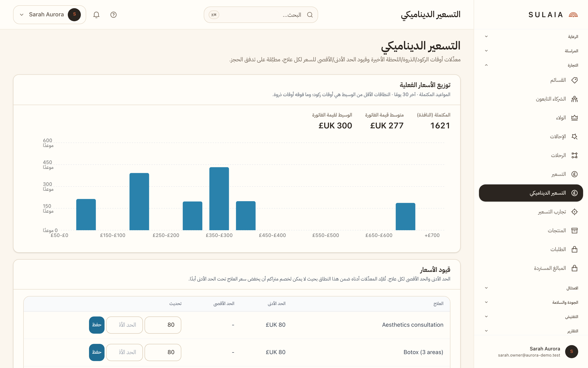Screen dimensions: 588x368
Task: Go to القسائم page
Action: coord(531,80)
